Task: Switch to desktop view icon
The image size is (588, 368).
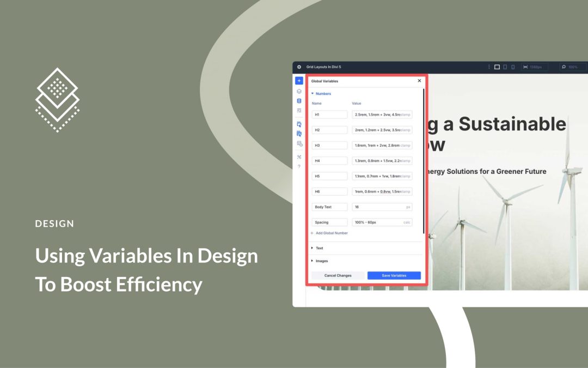Action: pos(497,67)
